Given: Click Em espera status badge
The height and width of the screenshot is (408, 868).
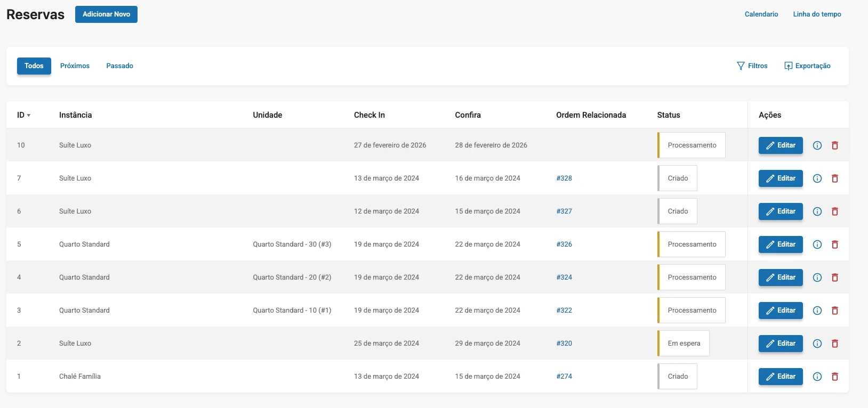Looking at the screenshot, I should (684, 344).
